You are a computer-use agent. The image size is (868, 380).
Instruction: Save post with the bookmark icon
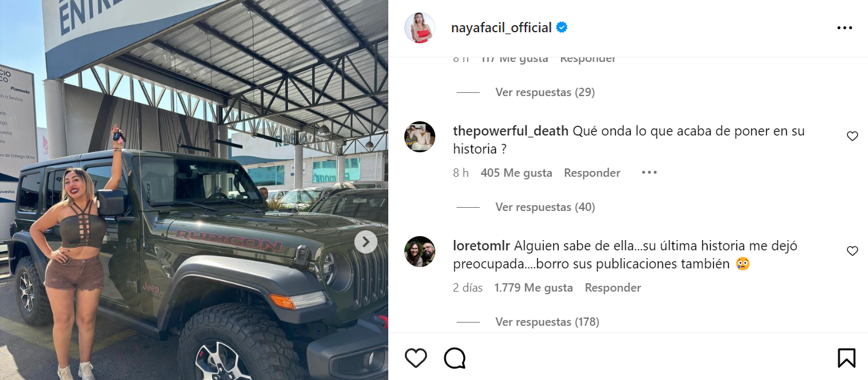[x=847, y=357]
